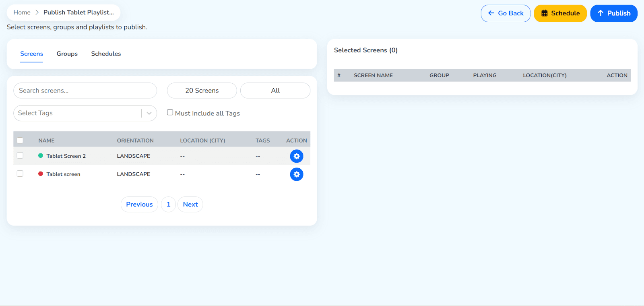The height and width of the screenshot is (306, 644).
Task: Select page 1 in pagination
Action: (169, 205)
